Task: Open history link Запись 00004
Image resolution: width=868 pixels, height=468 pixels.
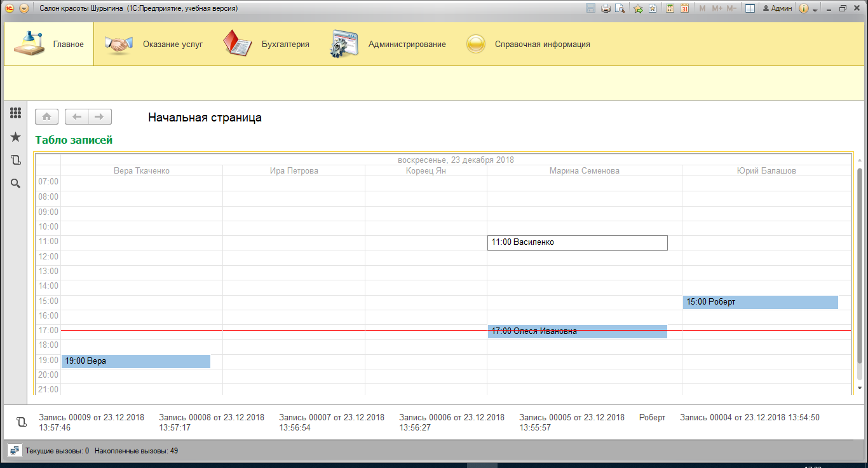Action: pyautogui.click(x=750, y=418)
